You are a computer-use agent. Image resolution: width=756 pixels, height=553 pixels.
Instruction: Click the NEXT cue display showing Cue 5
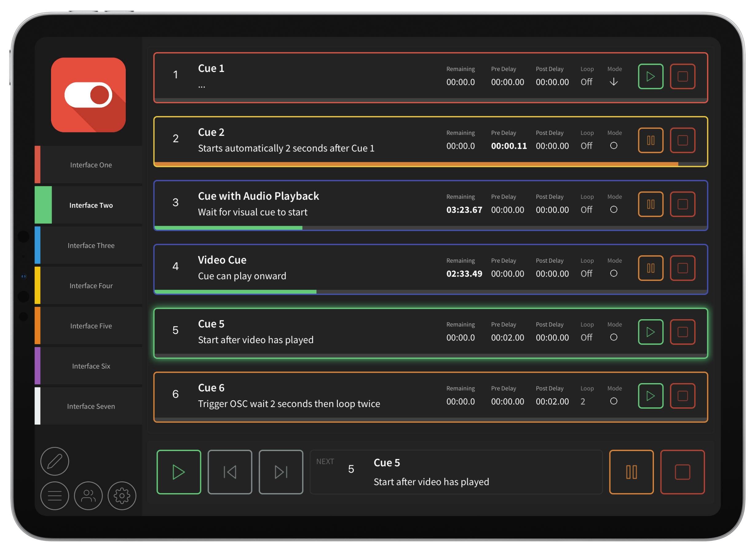[456, 472]
